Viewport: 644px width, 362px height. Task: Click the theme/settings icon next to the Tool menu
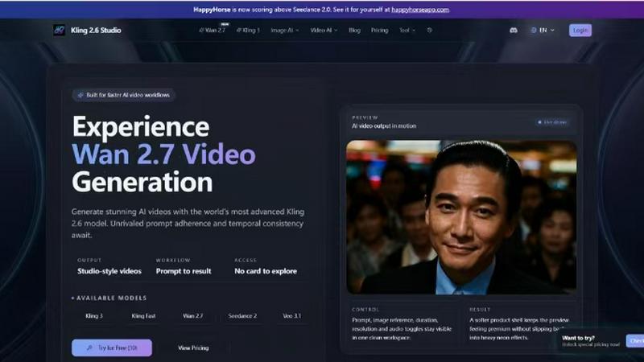click(x=430, y=31)
